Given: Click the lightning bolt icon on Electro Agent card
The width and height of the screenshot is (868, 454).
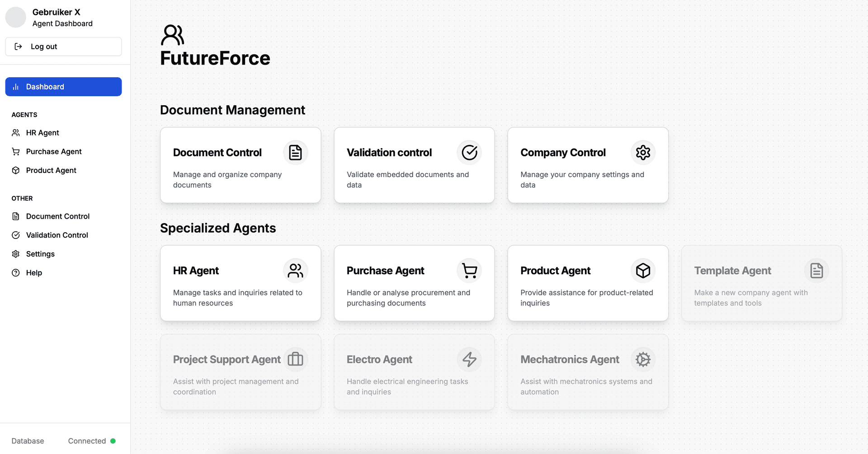Looking at the screenshot, I should coord(469,360).
